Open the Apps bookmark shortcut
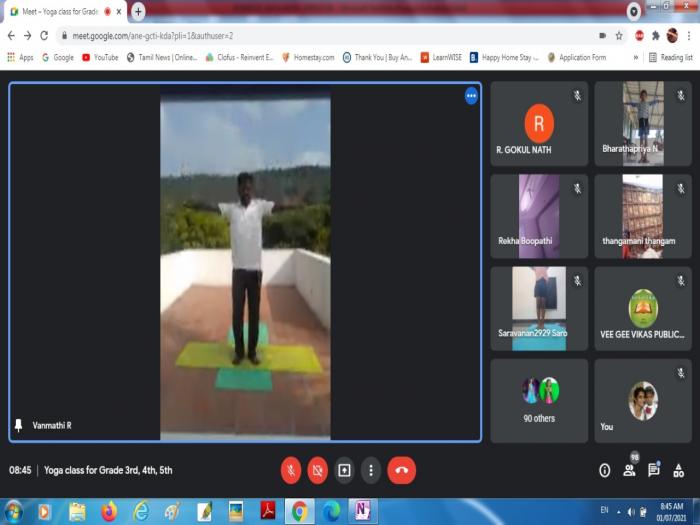This screenshot has height=525, width=700. click(x=20, y=57)
